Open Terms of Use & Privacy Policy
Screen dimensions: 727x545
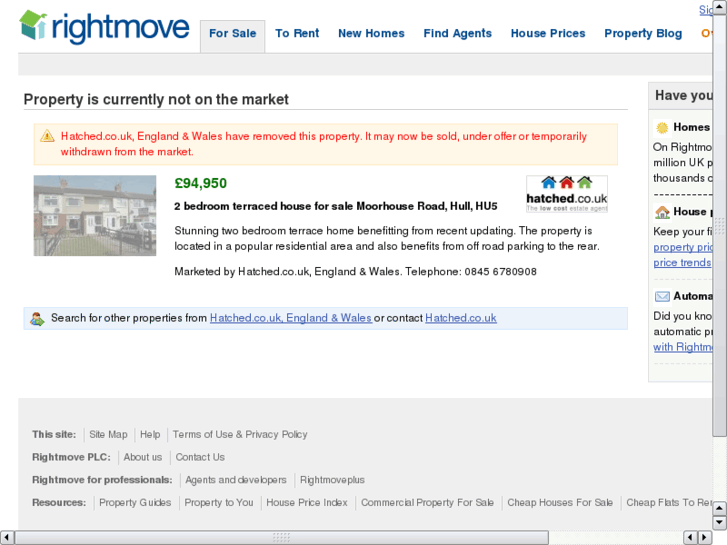pyautogui.click(x=240, y=435)
